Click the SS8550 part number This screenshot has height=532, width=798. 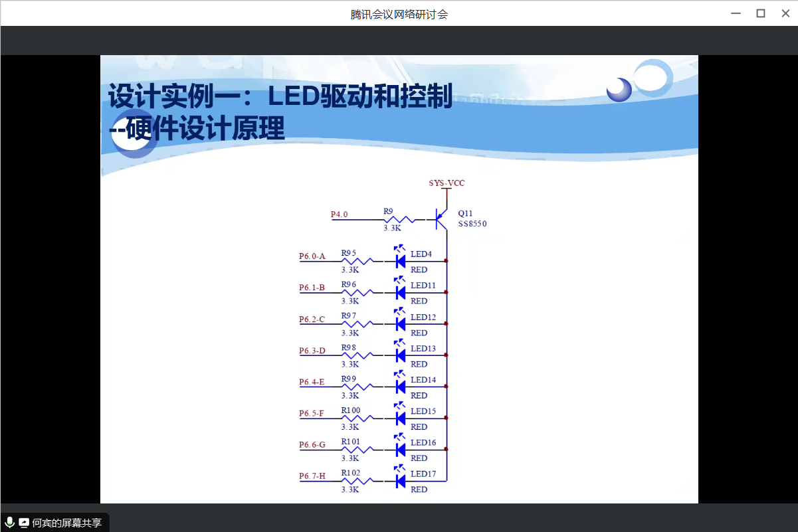tap(472, 224)
